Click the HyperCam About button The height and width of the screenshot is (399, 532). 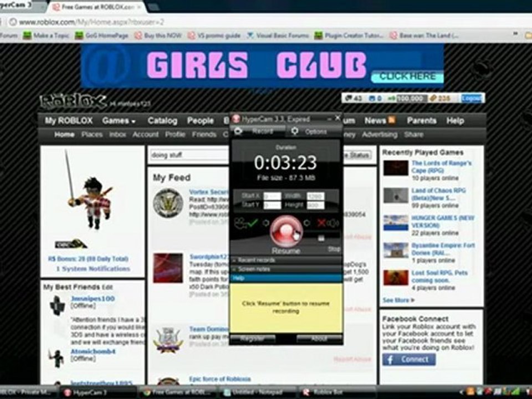pyautogui.click(x=319, y=339)
